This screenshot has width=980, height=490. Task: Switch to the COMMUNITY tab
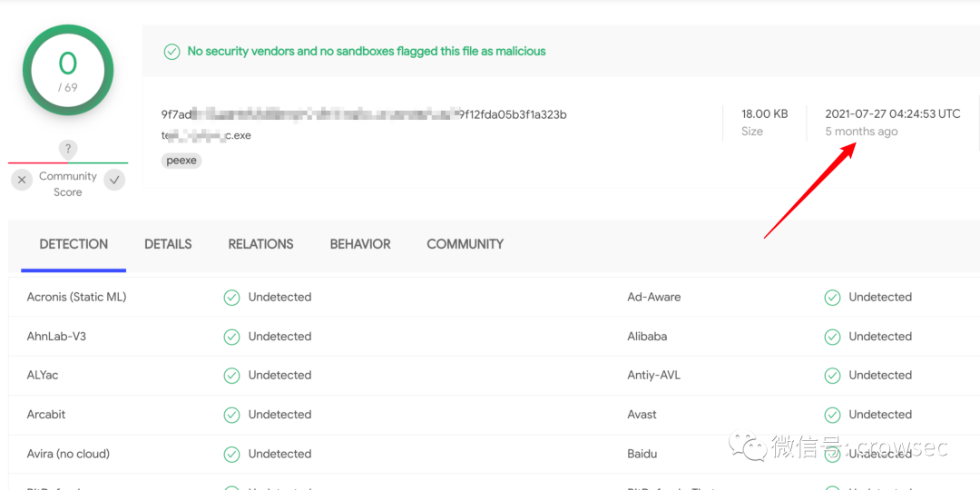coord(465,244)
